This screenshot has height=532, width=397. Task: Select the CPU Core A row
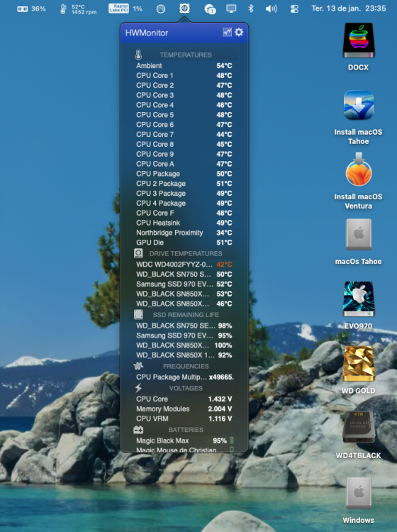(x=184, y=164)
